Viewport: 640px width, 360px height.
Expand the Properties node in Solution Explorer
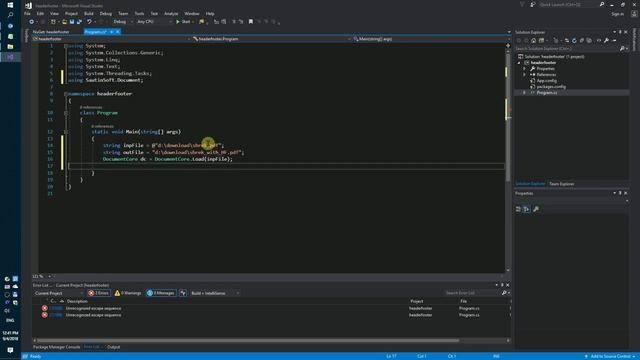(524, 69)
